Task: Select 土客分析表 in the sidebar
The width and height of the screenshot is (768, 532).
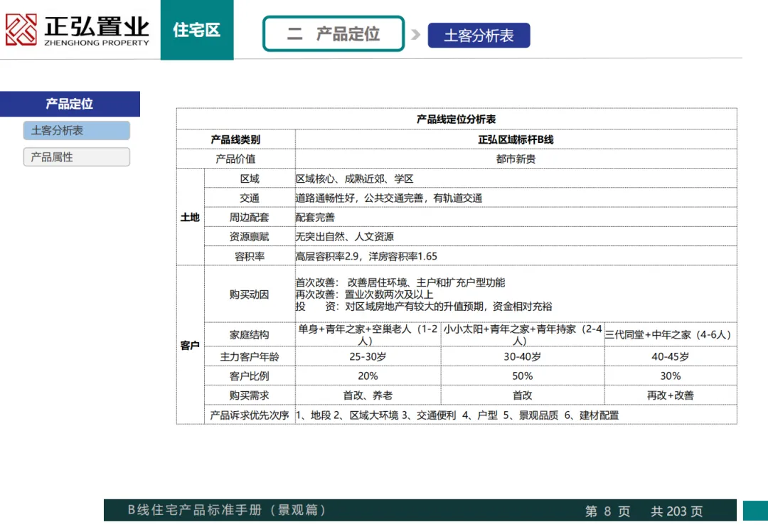Action: [x=76, y=130]
